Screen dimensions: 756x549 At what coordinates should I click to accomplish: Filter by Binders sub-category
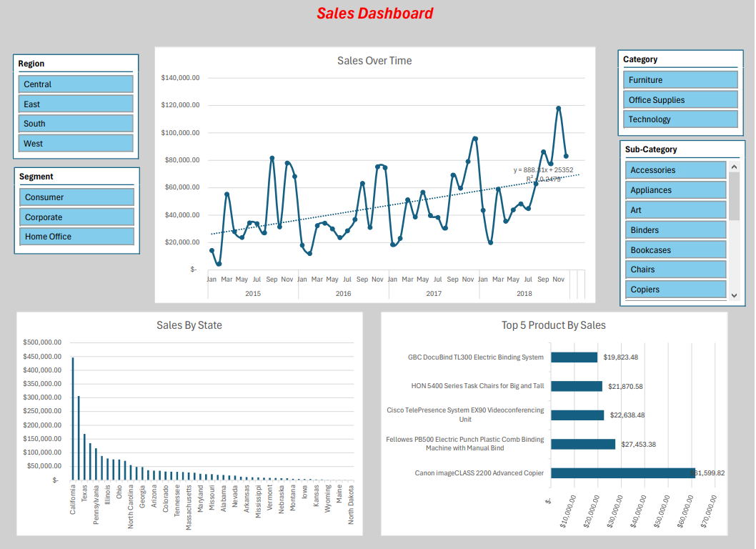tap(675, 230)
